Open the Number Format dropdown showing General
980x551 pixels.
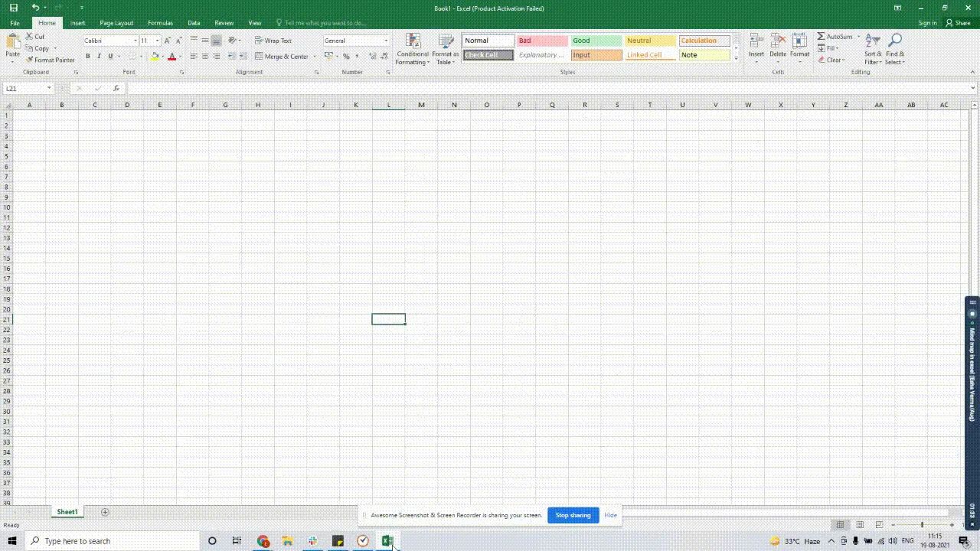pos(356,41)
